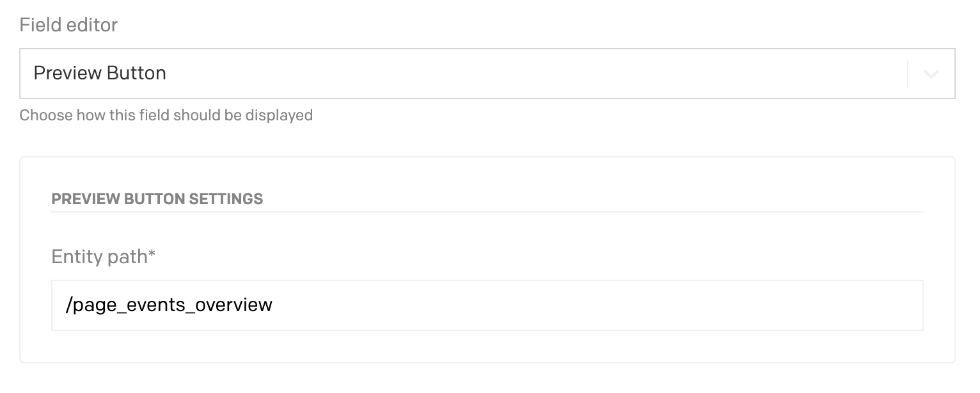Click the 'Preview Button' selected value text

[100, 74]
